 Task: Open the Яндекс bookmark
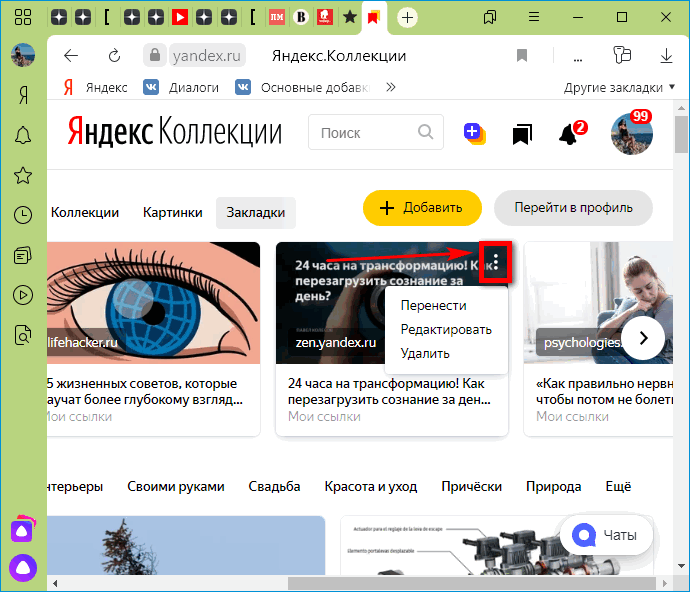[x=95, y=88]
